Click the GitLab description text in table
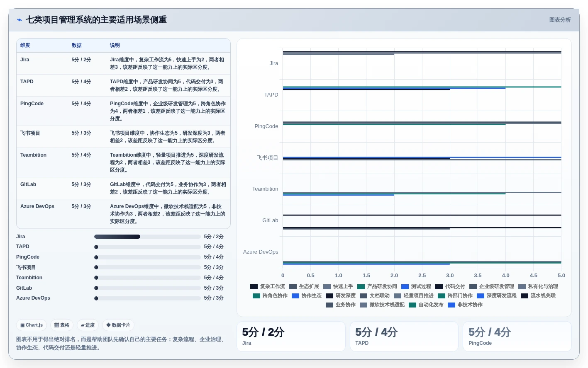 [168, 188]
